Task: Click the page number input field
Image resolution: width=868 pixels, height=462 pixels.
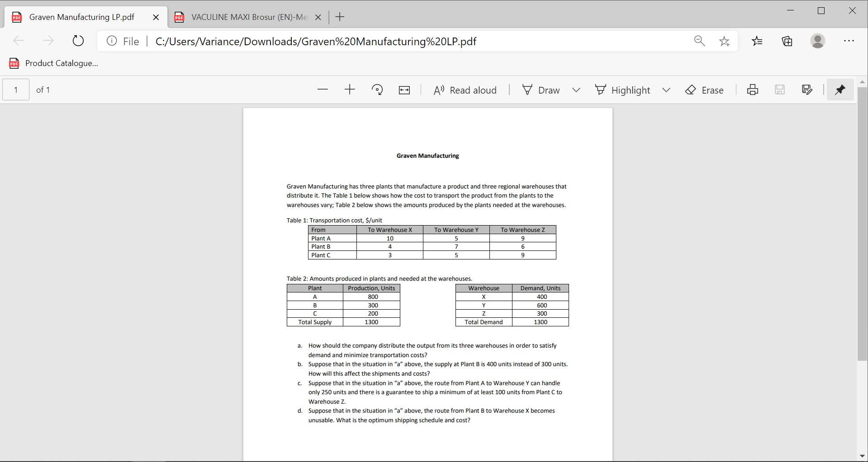Action: (15, 90)
